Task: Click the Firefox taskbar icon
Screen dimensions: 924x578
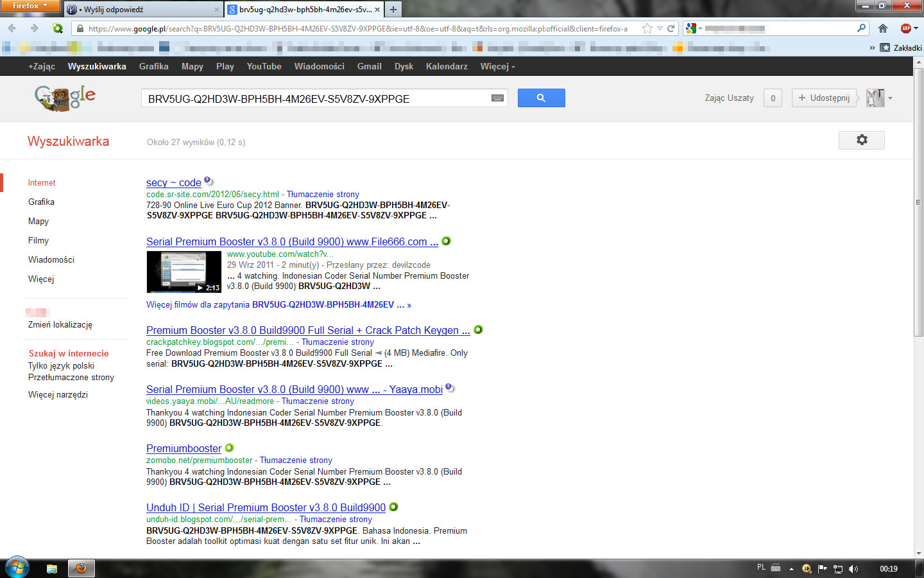Action: tap(81, 568)
